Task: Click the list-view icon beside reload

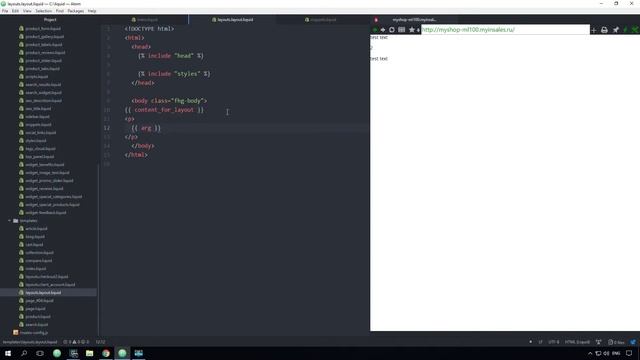Action: point(402,30)
